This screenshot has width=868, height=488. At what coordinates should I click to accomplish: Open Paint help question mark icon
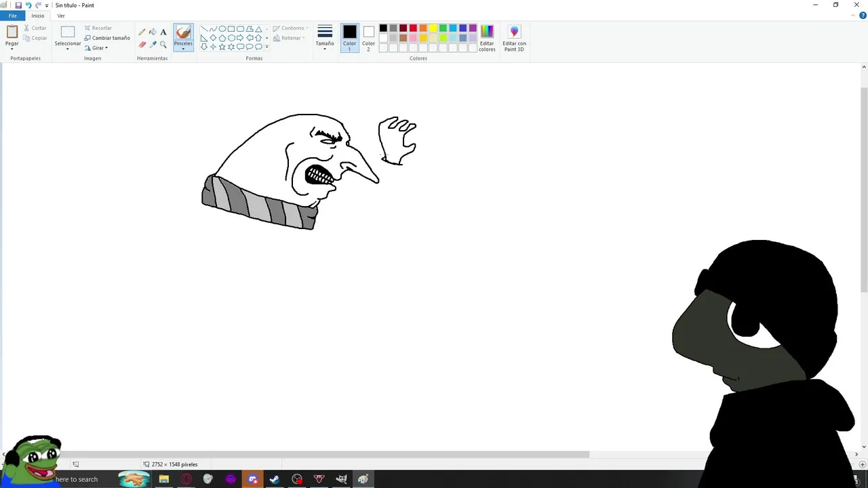pyautogui.click(x=863, y=16)
